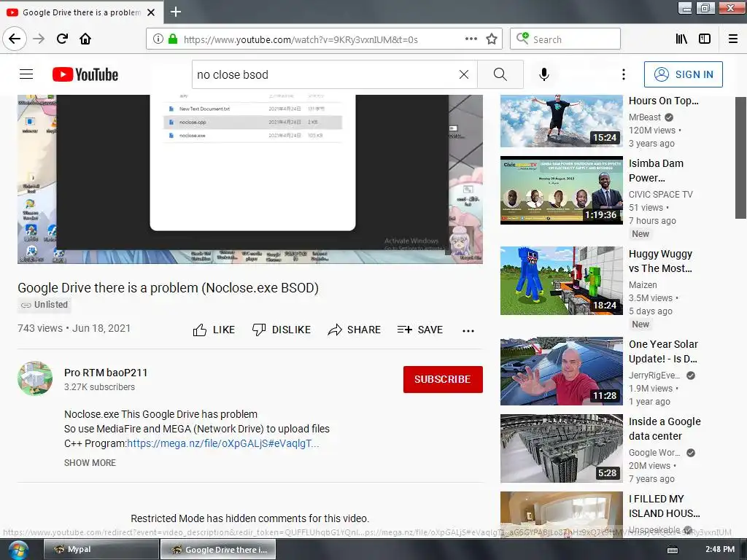Image resolution: width=747 pixels, height=560 pixels.
Task: Go to YouTube home via the logo
Action: pos(85,74)
